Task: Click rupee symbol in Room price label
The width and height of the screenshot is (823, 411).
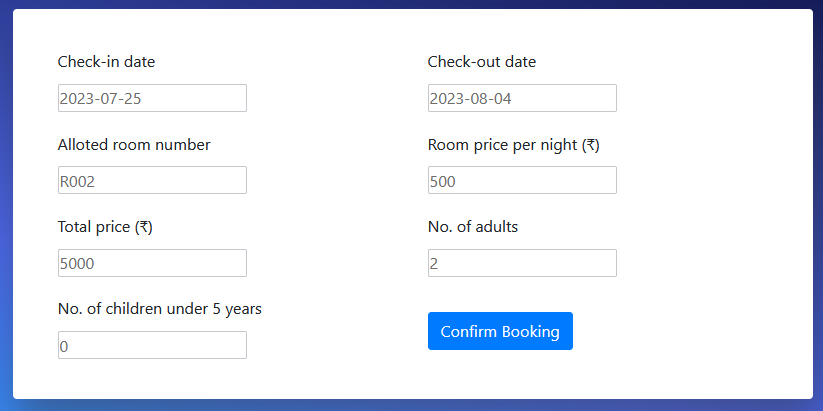Action: coord(591,145)
